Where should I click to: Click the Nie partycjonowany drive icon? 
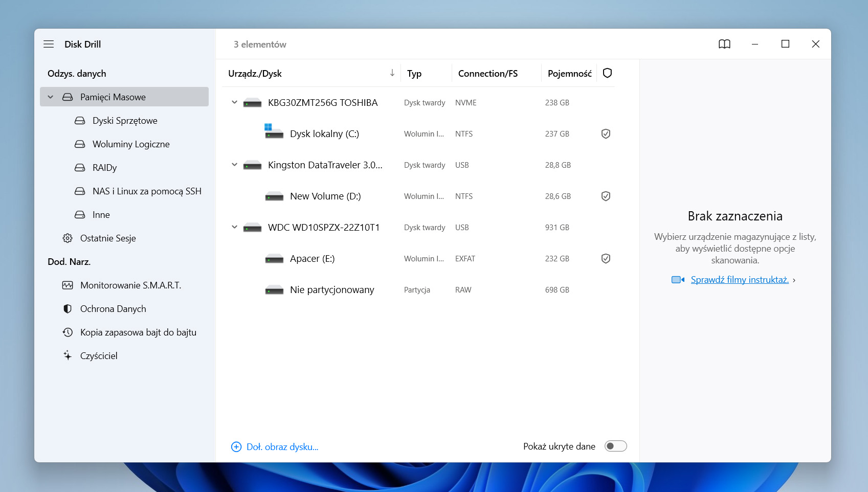[x=274, y=290]
